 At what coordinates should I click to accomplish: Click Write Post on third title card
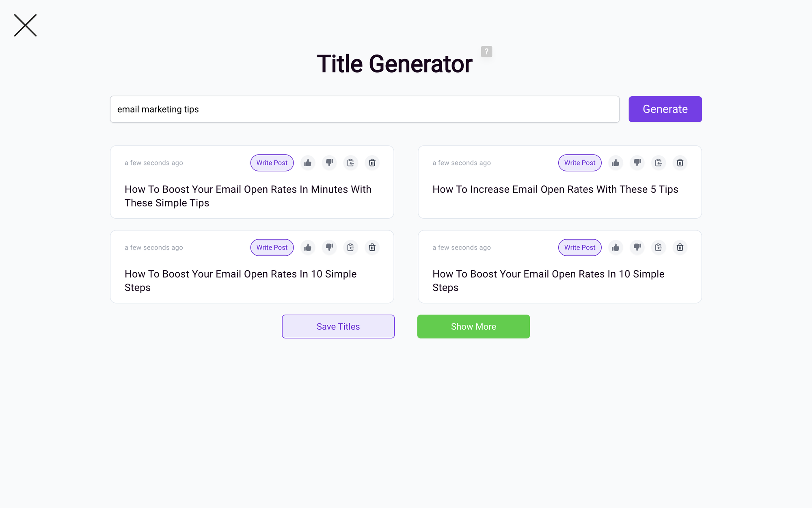271,247
